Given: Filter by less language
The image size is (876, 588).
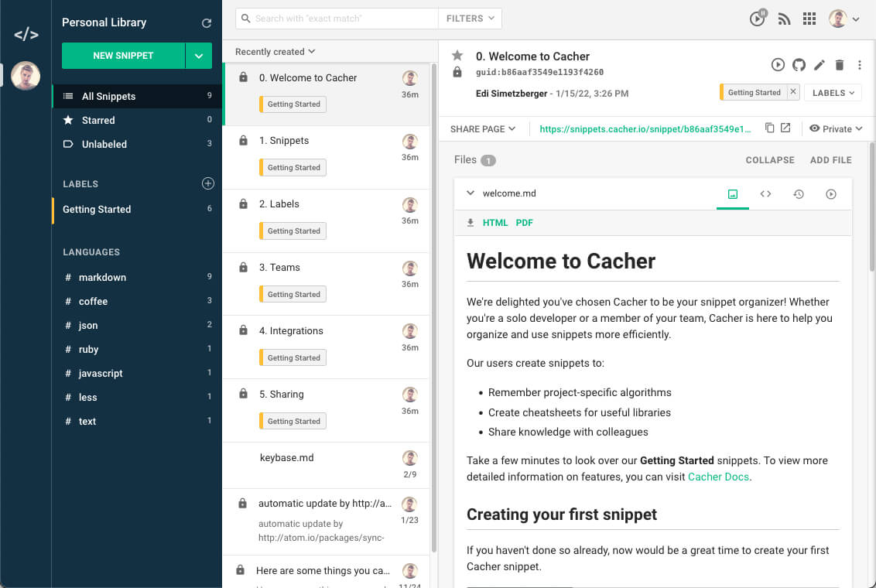Looking at the screenshot, I should click(137, 397).
